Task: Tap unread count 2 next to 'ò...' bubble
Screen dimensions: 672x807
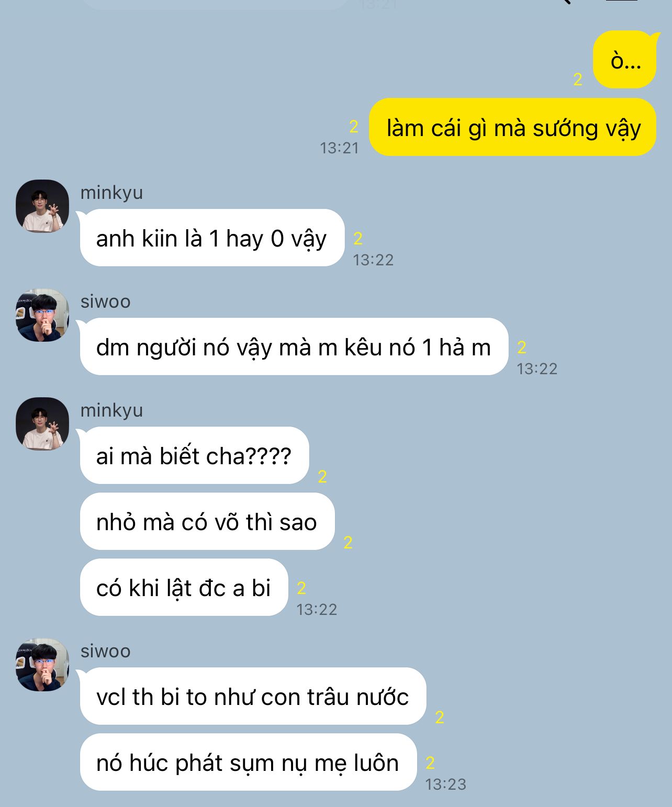Action: point(578,79)
